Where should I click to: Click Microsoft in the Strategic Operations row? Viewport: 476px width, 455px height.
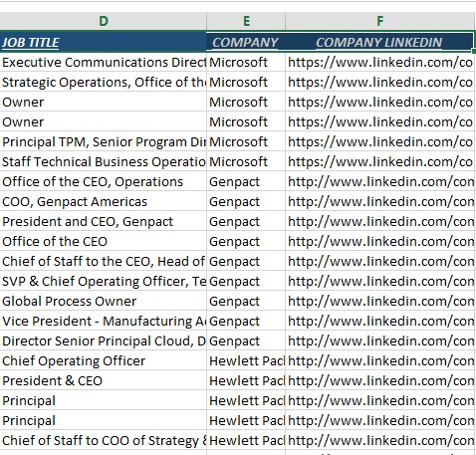[246, 82]
